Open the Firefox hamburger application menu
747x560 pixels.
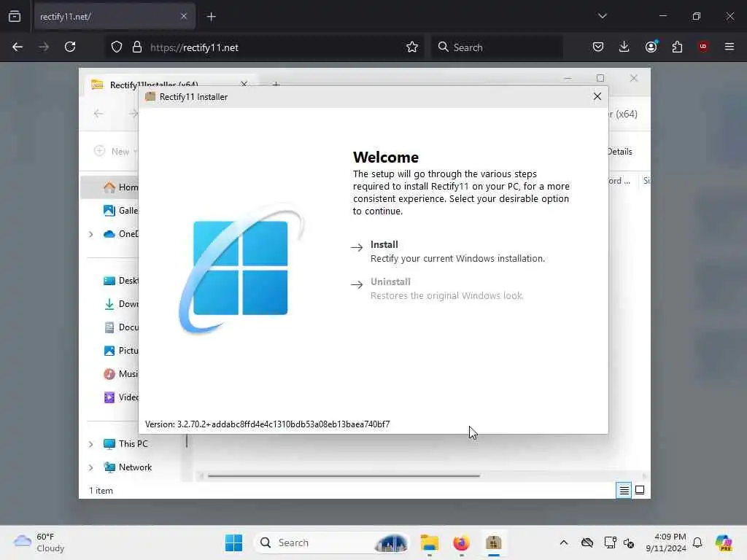point(729,47)
